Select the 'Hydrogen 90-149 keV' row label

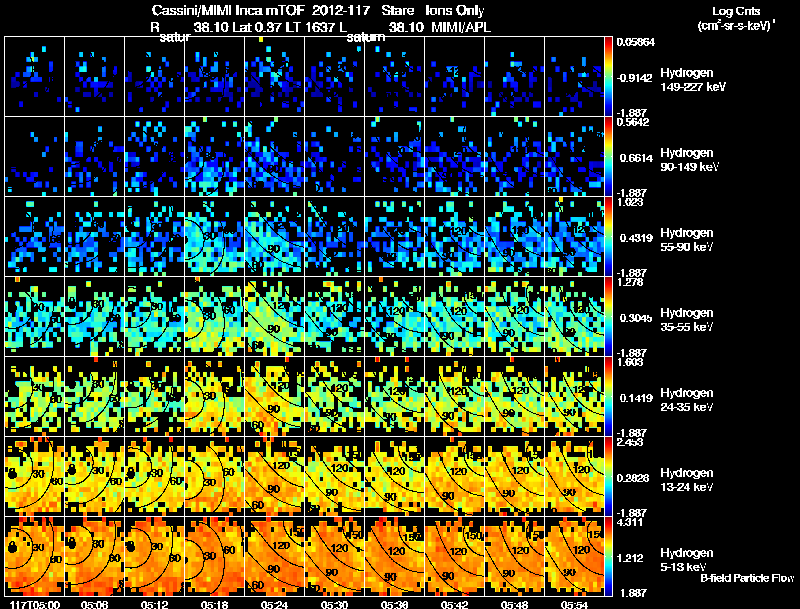pos(689,160)
